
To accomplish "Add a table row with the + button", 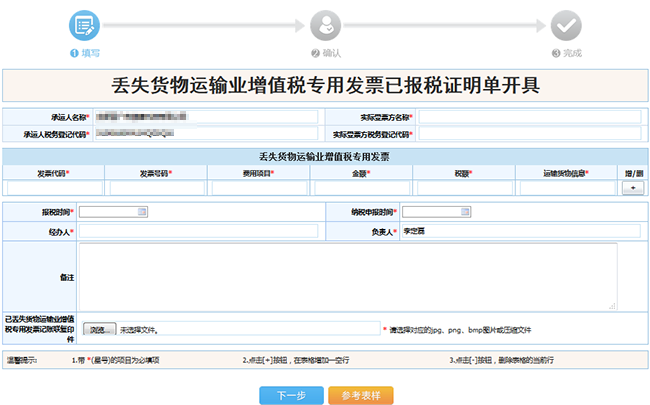I will 631,188.
